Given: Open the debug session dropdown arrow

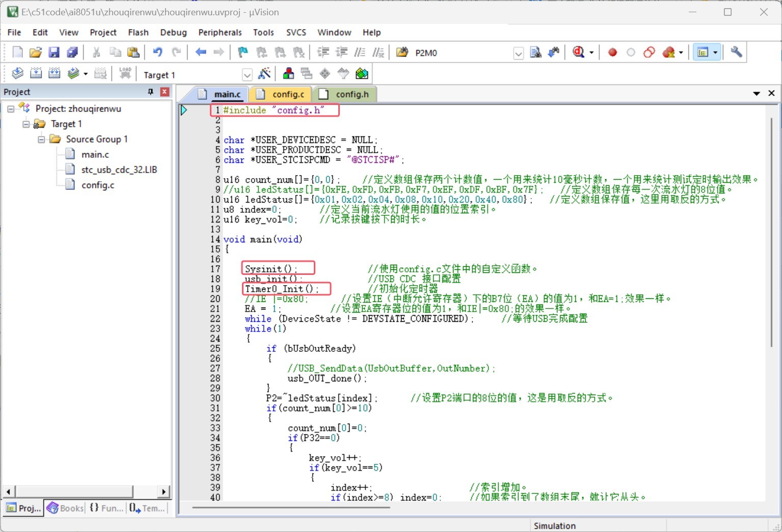Looking at the screenshot, I should click(x=591, y=52).
